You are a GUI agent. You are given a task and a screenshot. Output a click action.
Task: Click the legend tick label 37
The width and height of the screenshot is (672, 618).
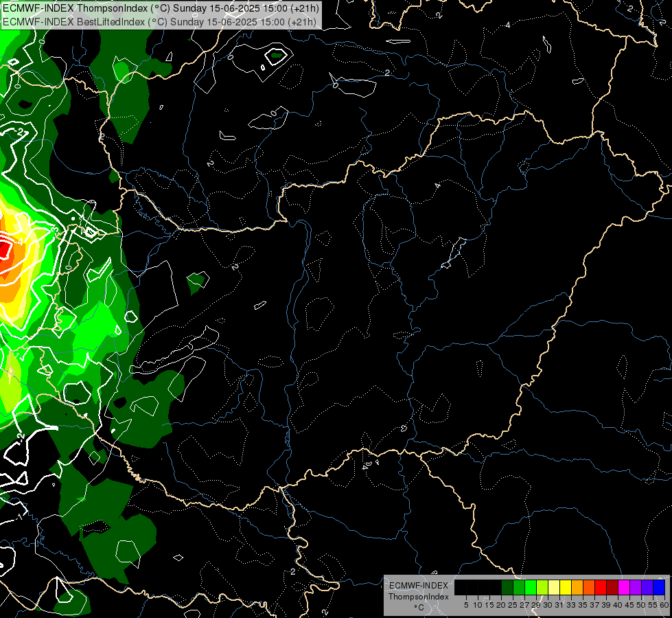click(594, 605)
